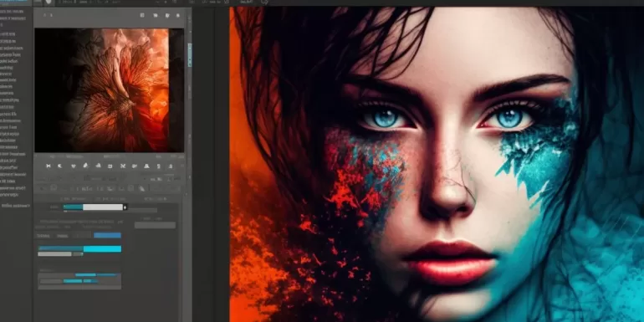Click the eighth icon in the row below the flower preview
This screenshot has width=644, height=322.
tap(135, 166)
